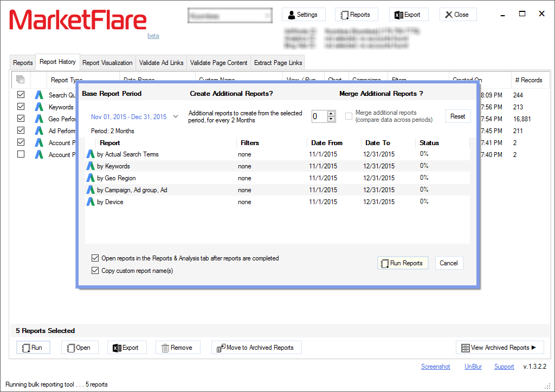Click Run button at bottom left
The width and height of the screenshot is (555, 392).
[33, 348]
